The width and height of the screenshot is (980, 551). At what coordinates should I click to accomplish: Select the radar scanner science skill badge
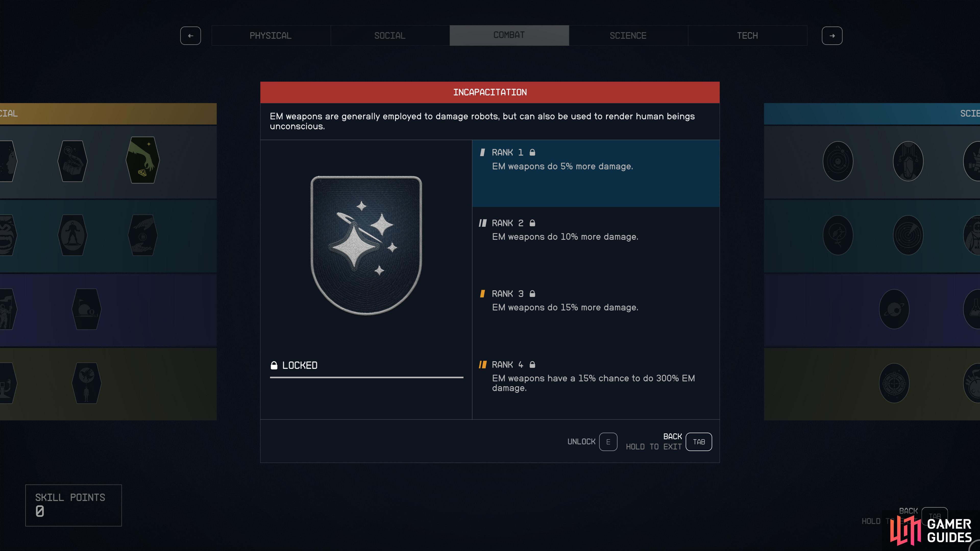[x=908, y=235]
